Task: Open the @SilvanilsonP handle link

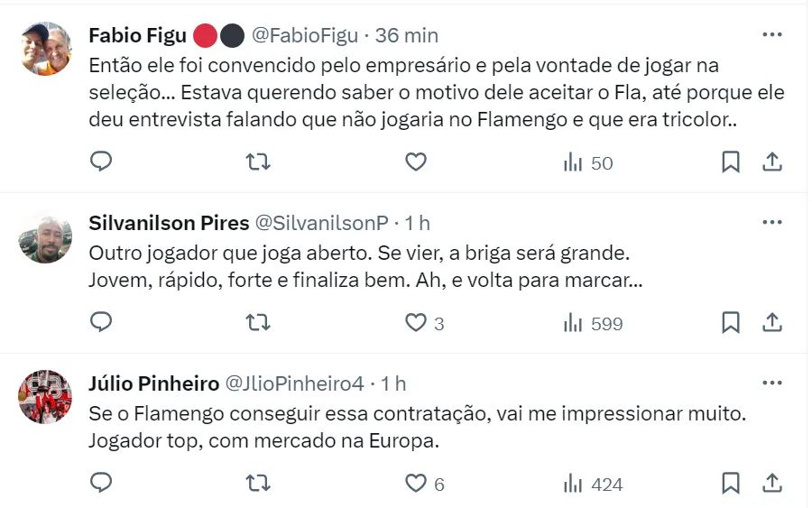Action: (322, 223)
